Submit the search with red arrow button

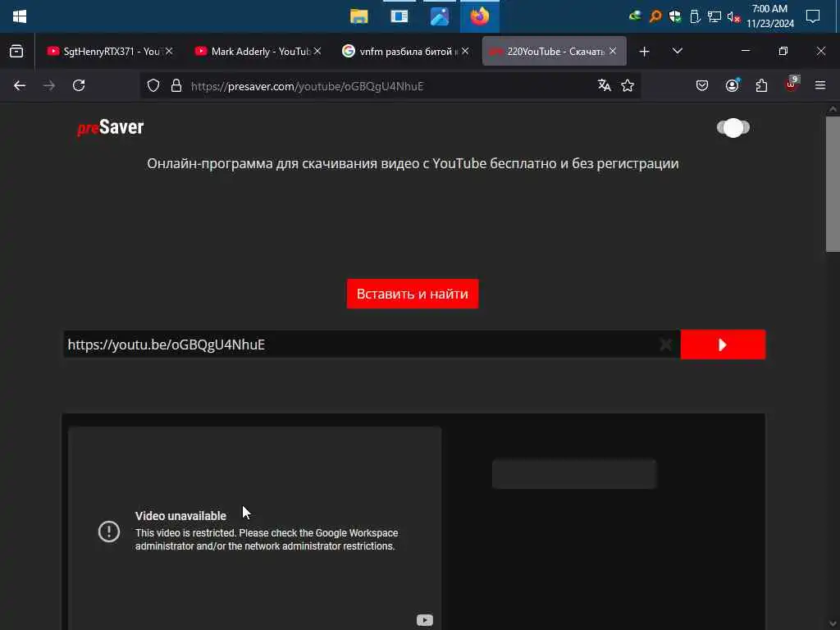coord(723,345)
